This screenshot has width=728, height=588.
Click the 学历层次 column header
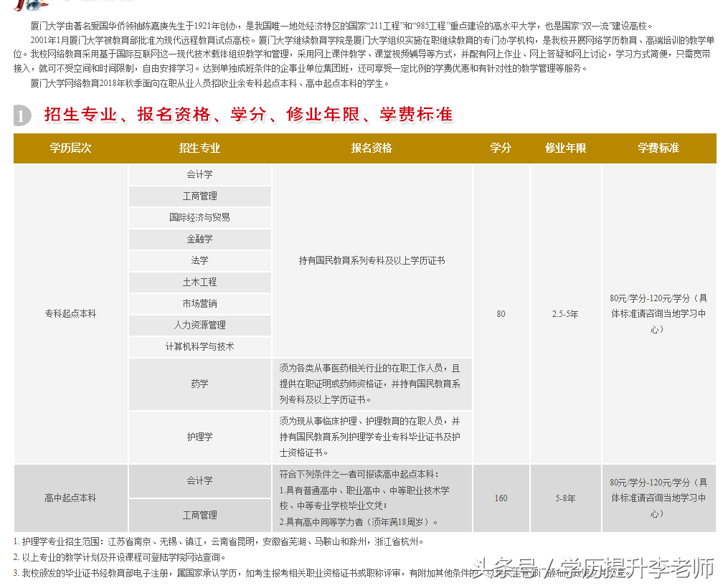[70, 148]
